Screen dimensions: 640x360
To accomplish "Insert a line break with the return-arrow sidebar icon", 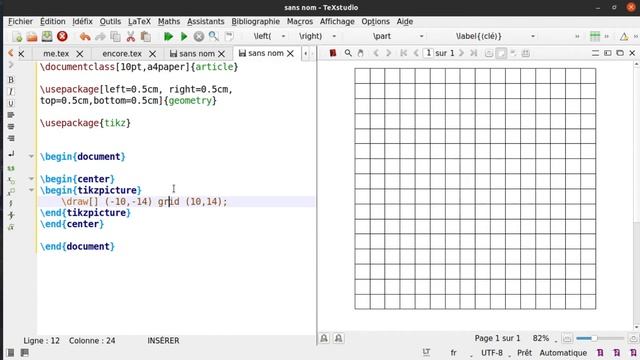I will click(11, 154).
